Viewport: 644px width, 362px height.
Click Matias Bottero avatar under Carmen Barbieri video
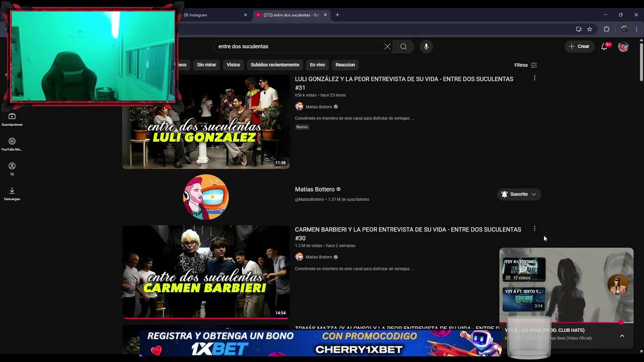coord(299,257)
